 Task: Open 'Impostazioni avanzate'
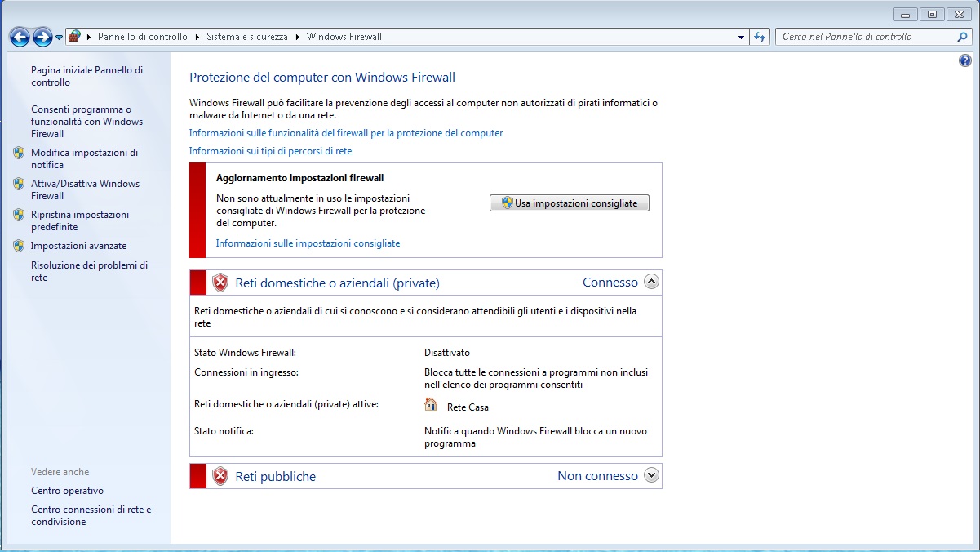(79, 246)
